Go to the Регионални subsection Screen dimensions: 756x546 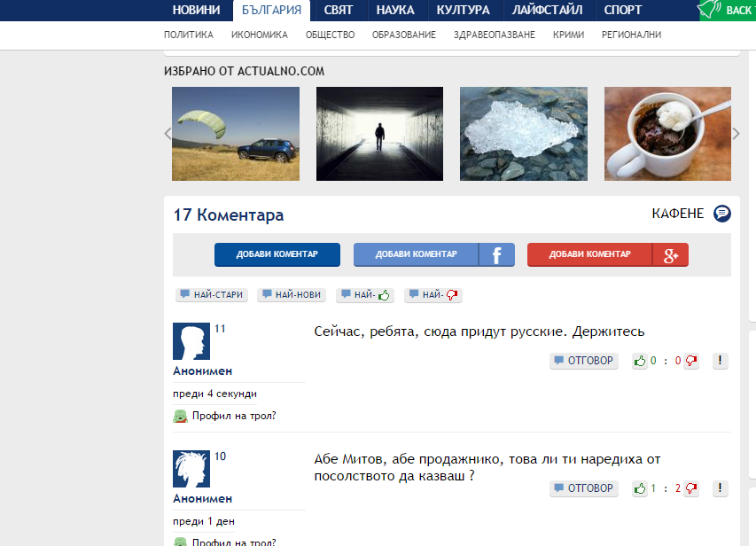click(632, 35)
